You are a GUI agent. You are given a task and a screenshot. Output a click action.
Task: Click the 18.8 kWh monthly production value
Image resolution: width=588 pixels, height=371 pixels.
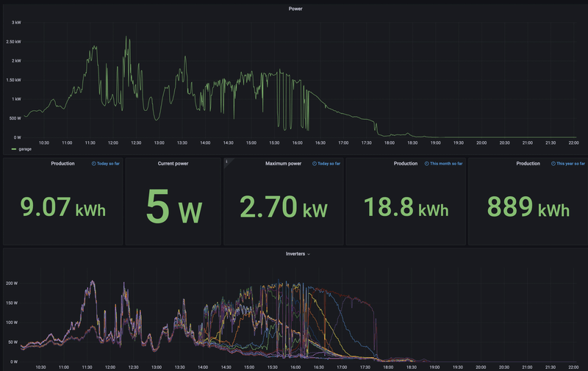406,207
